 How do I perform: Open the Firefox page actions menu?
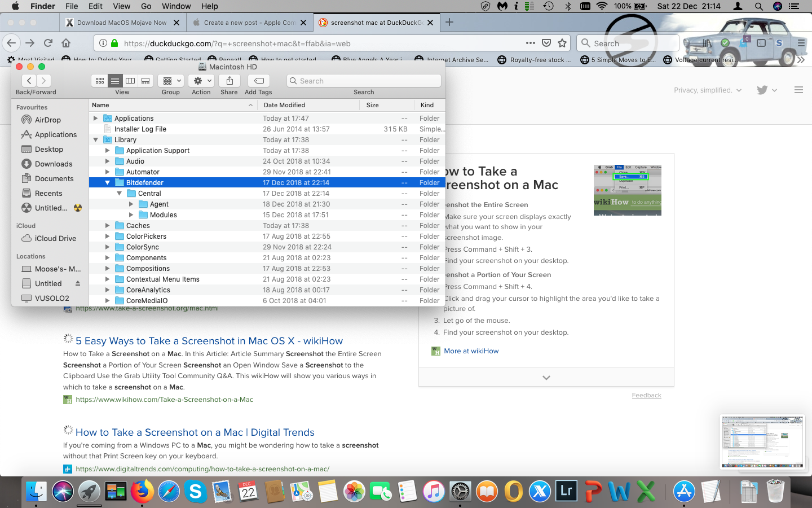[531, 43]
